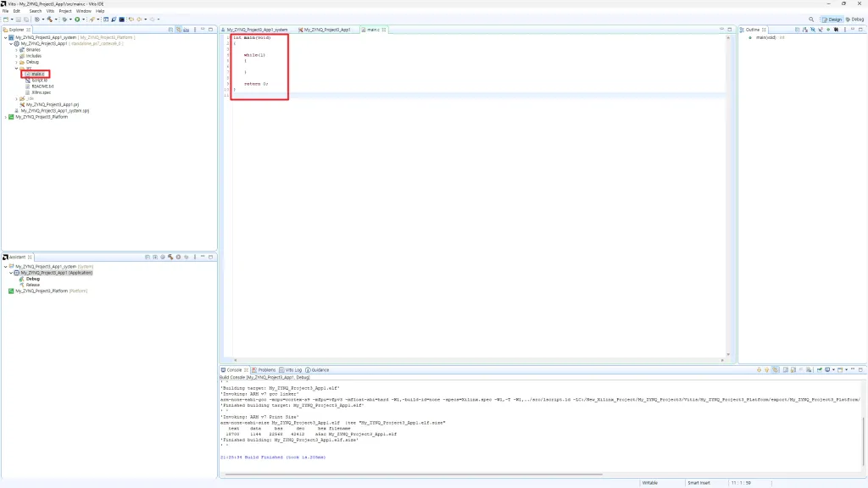Viewport: 868px width, 488px height.
Task: Open the File menu
Action: coord(5,11)
